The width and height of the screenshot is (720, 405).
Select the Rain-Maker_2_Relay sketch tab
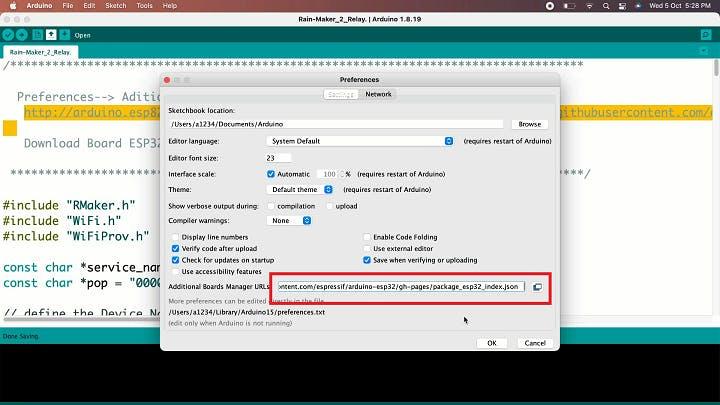click(x=40, y=52)
